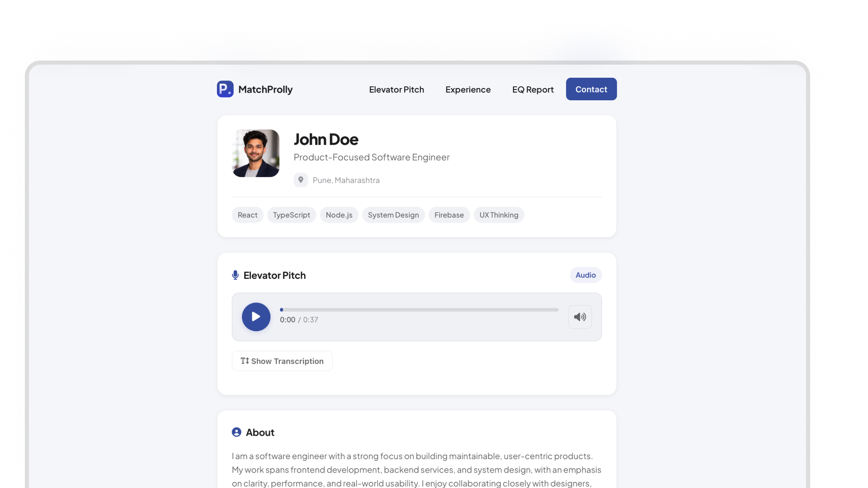Select the UX Thinking skill tag
Viewport: 868px width, 488px height.
(x=499, y=215)
